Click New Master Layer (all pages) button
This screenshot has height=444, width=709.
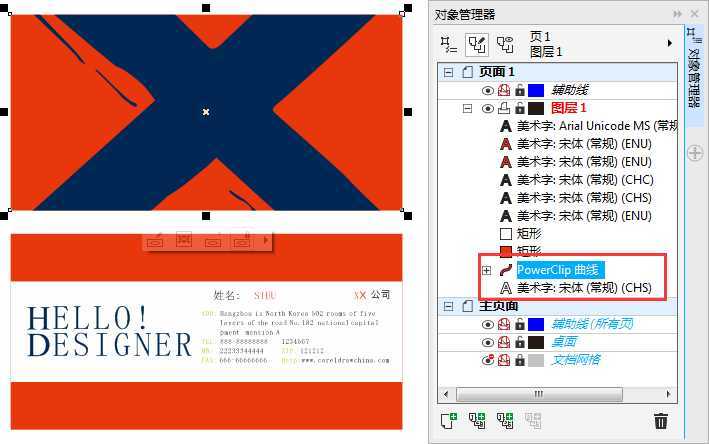[477, 421]
